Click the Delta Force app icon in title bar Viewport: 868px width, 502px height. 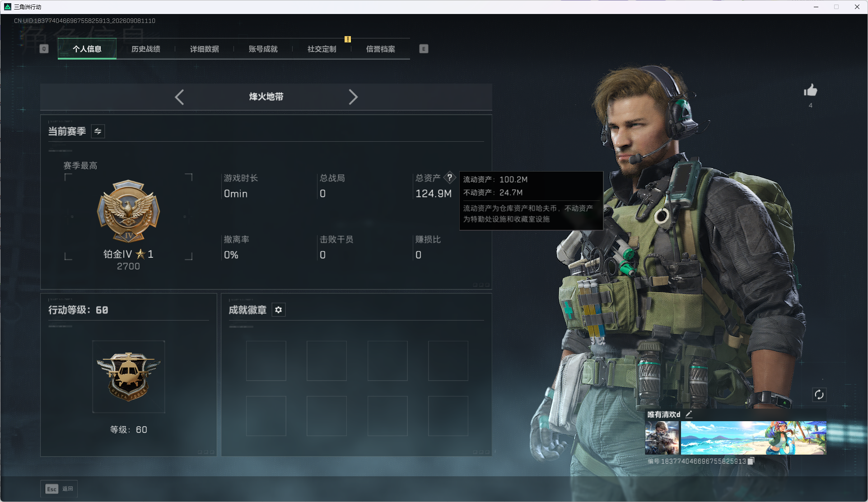(x=8, y=7)
